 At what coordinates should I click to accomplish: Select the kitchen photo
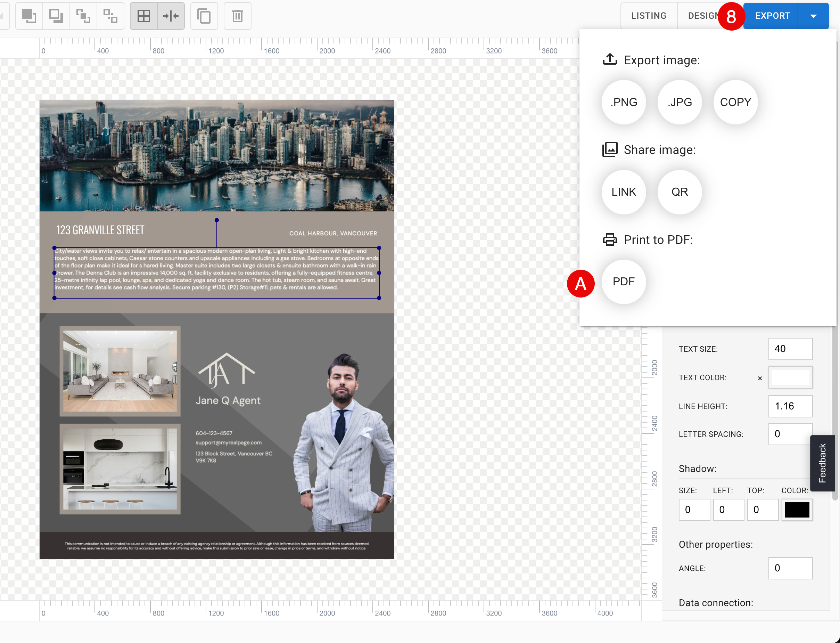(120, 469)
